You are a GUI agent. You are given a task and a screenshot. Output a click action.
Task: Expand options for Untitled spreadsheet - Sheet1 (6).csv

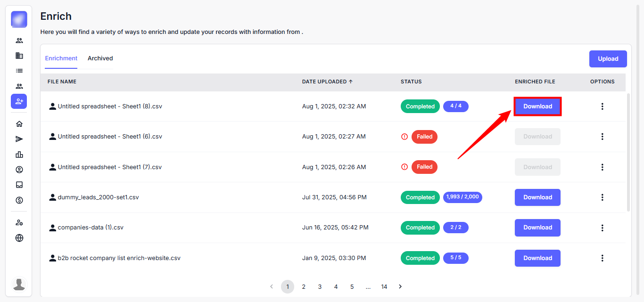(602, 137)
